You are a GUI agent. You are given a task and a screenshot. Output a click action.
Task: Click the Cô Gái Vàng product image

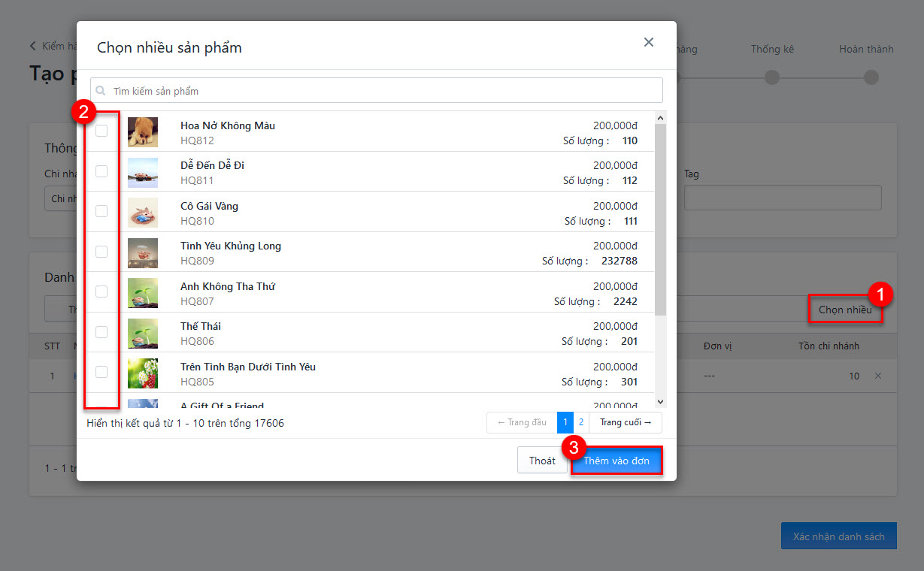click(x=143, y=213)
